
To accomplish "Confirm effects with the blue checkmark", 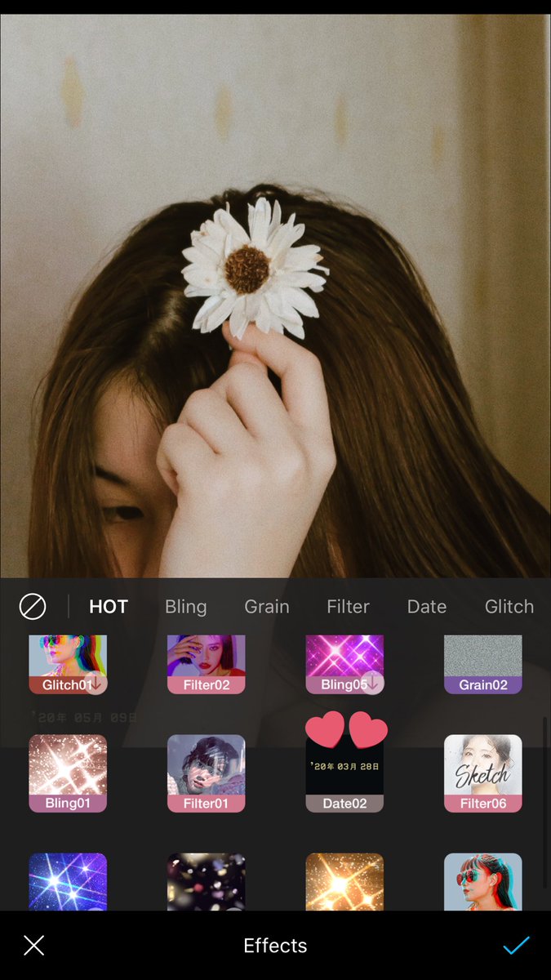I will click(x=516, y=946).
